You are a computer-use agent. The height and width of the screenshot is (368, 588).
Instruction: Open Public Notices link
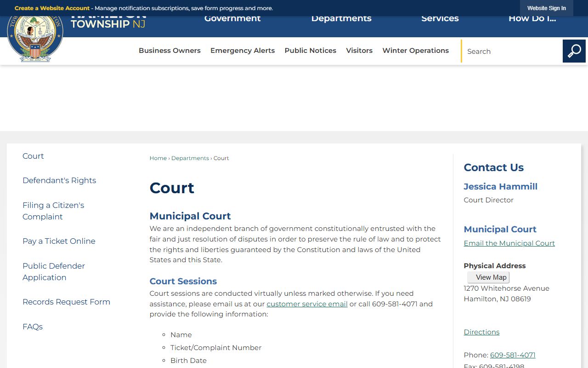click(x=310, y=51)
